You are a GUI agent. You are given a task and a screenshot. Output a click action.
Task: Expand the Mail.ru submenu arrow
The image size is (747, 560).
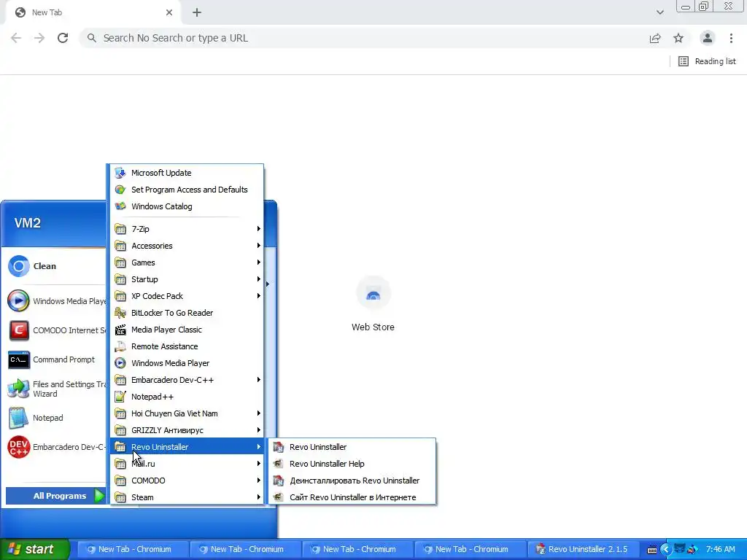pyautogui.click(x=259, y=464)
